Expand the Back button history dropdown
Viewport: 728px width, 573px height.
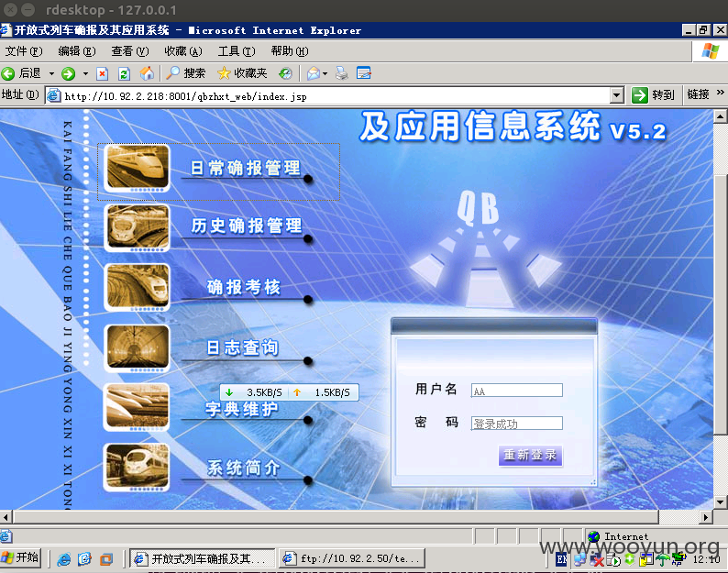point(51,73)
